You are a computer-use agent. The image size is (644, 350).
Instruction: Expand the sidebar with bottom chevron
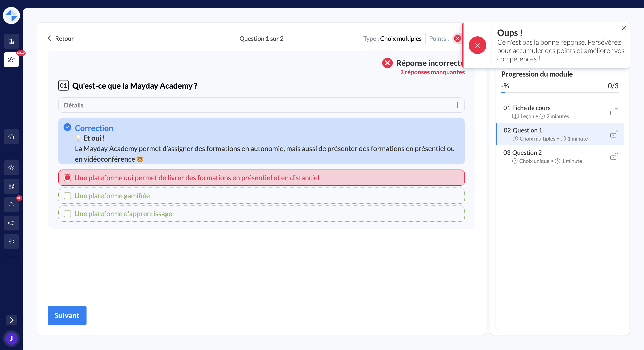(11, 320)
